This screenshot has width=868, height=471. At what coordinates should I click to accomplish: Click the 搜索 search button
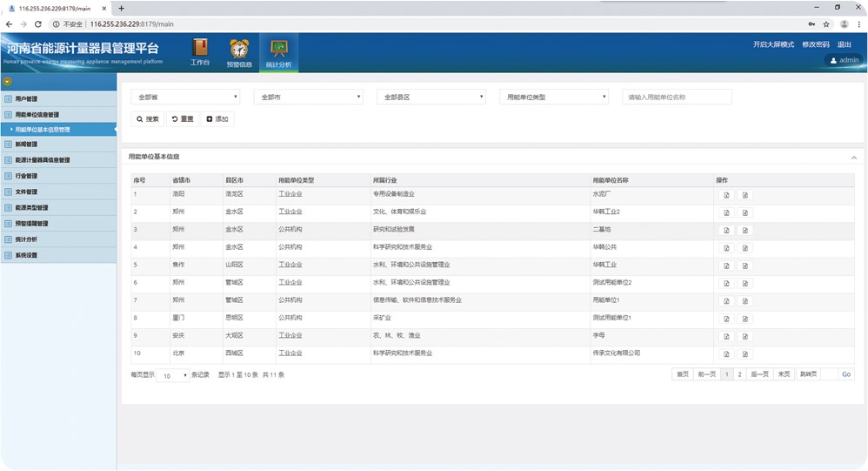tap(148, 119)
